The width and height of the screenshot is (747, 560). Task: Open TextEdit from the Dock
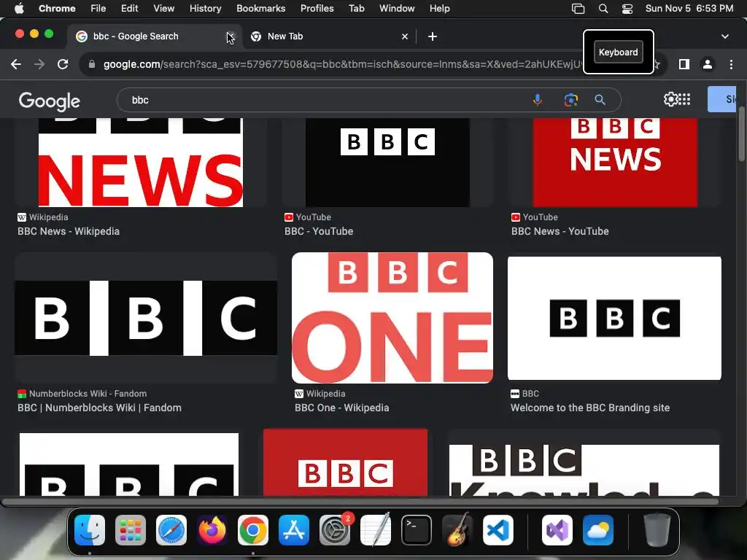(376, 530)
